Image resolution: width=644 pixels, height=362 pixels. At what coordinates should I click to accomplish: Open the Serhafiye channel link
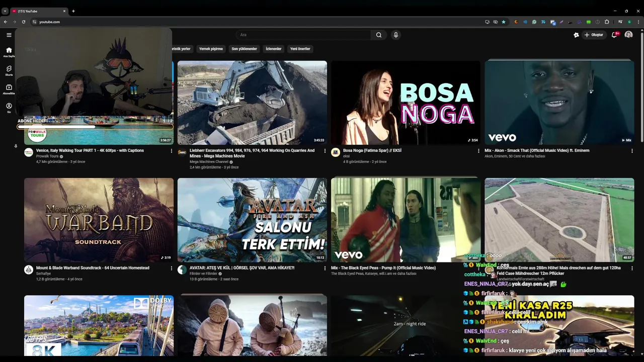click(x=43, y=274)
